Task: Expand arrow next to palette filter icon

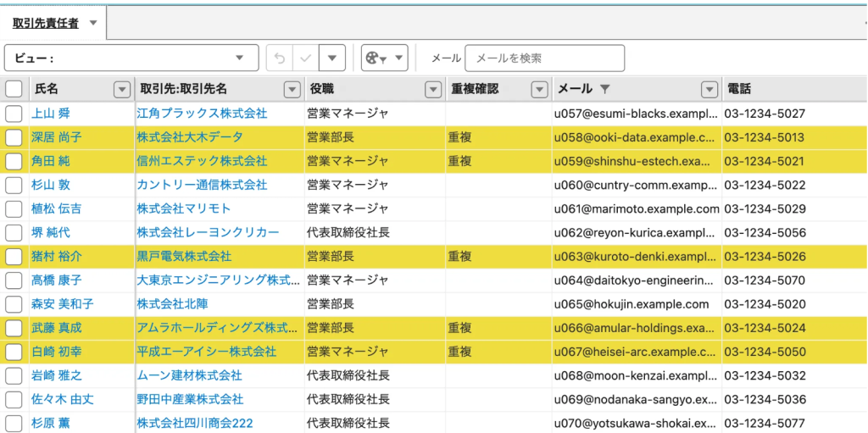Action: [400, 58]
